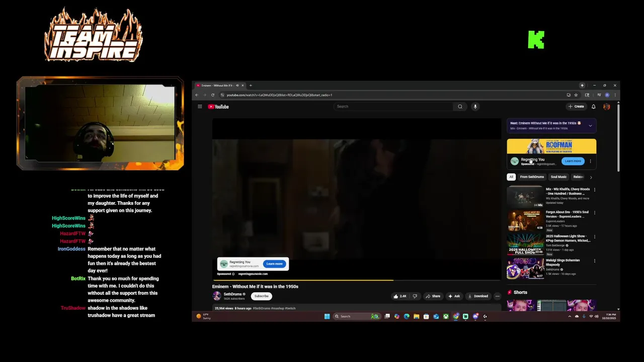Open Microsoft Edge from the taskbar
The image size is (644, 362).
click(407, 316)
